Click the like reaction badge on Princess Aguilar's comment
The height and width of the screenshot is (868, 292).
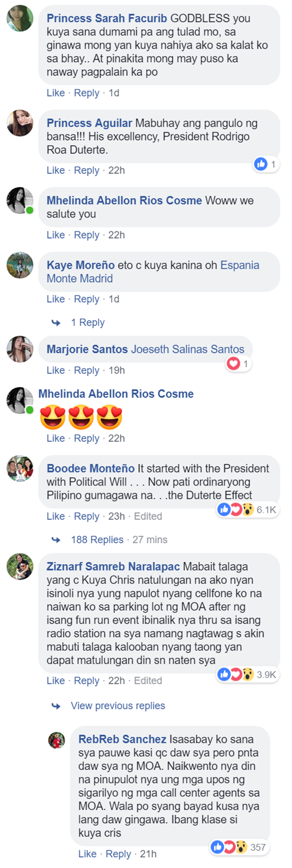tap(266, 164)
